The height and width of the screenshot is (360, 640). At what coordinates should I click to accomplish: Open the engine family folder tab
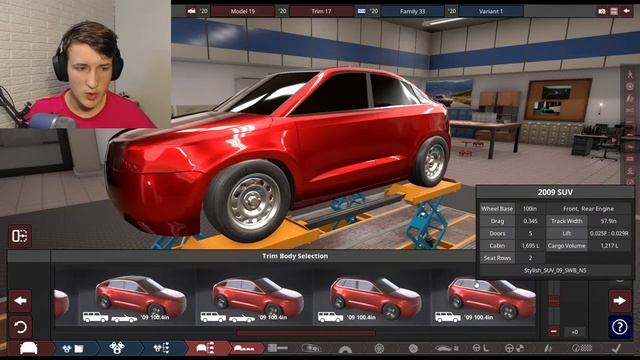73,349
